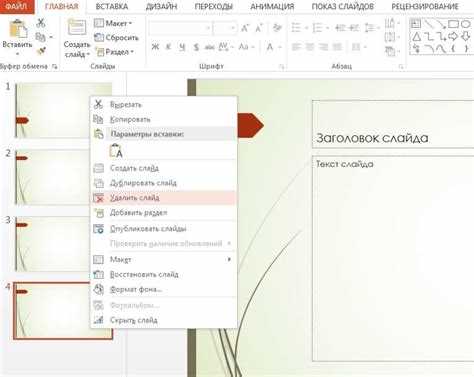The width and height of the screenshot is (474, 377).
Task: Choose Копировать from context menu
Action: [x=163, y=119]
